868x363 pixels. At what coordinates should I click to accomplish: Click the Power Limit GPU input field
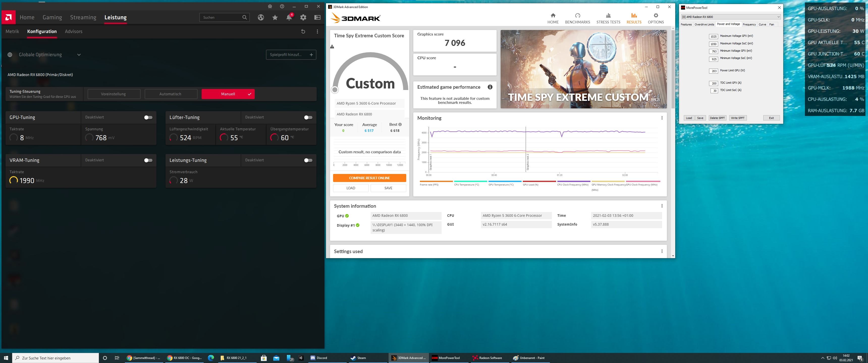(x=713, y=71)
